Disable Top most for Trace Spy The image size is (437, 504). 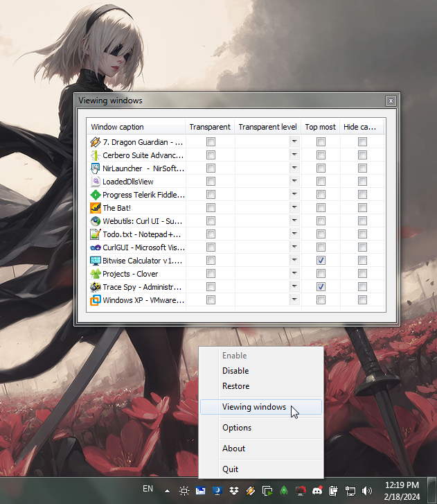click(321, 287)
